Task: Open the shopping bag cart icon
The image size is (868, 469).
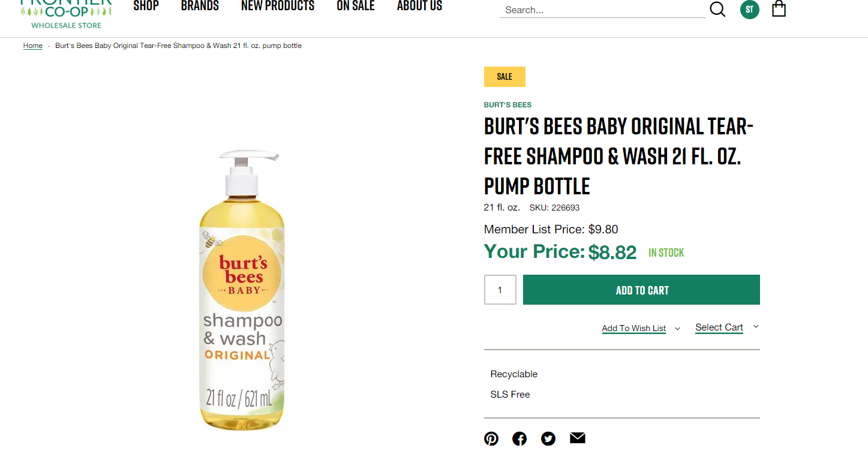Action: pos(779,8)
